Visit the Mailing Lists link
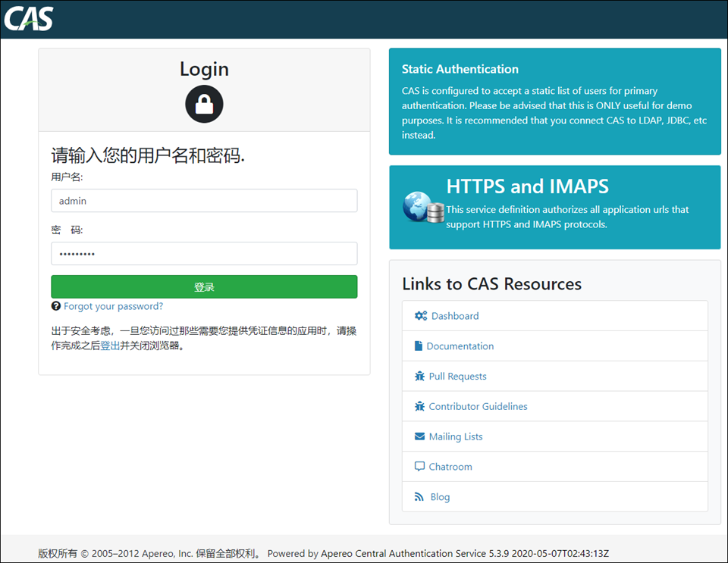Image resolution: width=728 pixels, height=563 pixels. (456, 436)
